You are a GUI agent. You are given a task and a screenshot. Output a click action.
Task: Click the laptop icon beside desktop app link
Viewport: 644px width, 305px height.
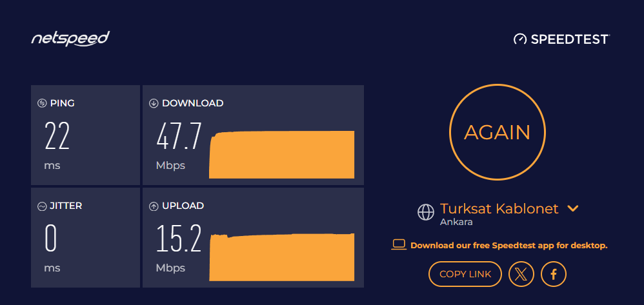tap(398, 245)
